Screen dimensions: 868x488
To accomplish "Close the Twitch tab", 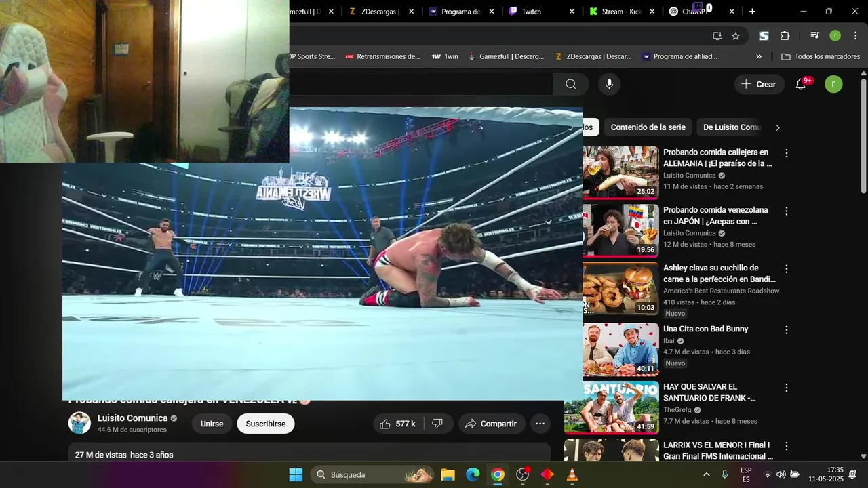I will pos(572,12).
